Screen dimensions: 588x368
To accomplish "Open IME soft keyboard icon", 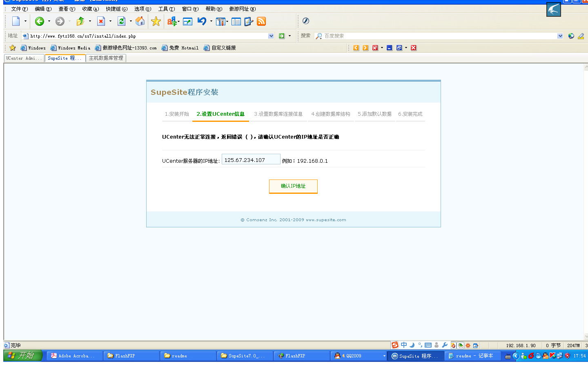I will click(428, 345).
